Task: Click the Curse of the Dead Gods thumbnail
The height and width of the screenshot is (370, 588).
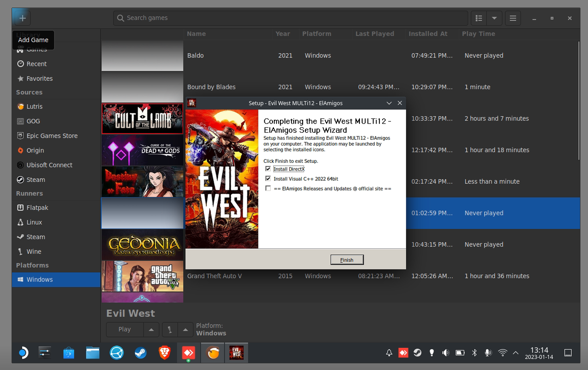Action: click(x=142, y=150)
